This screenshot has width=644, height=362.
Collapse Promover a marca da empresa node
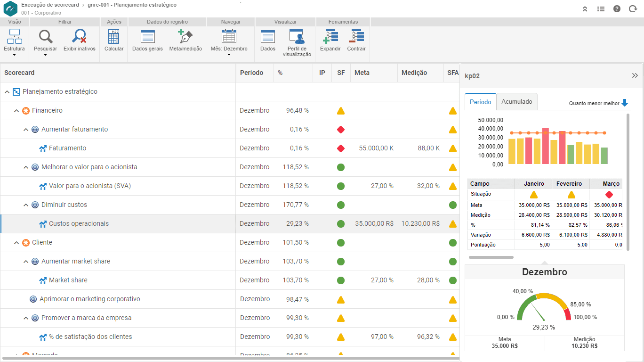point(26,318)
